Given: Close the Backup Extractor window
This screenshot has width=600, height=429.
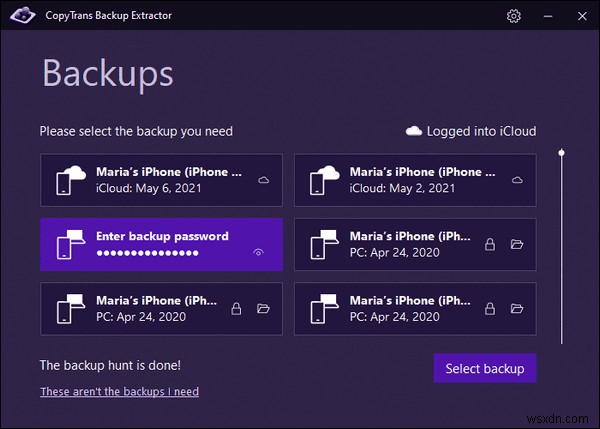Looking at the screenshot, I should [582, 16].
